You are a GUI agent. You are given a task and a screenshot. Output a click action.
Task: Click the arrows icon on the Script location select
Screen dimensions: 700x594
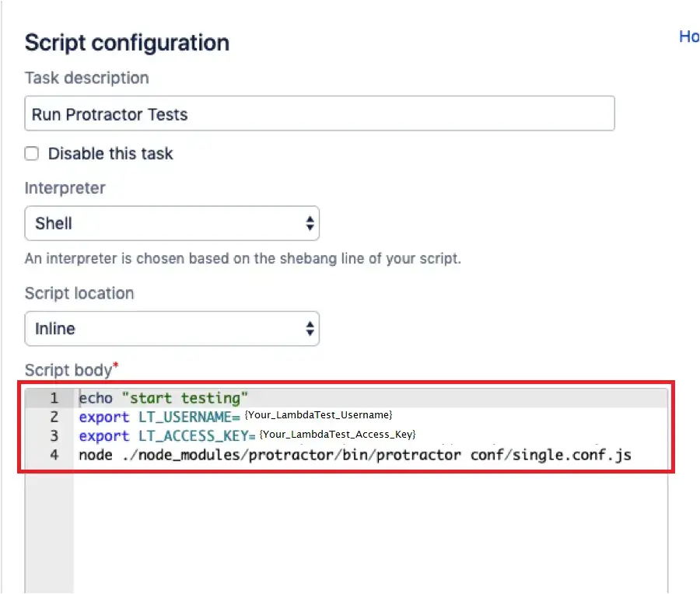pos(310,329)
